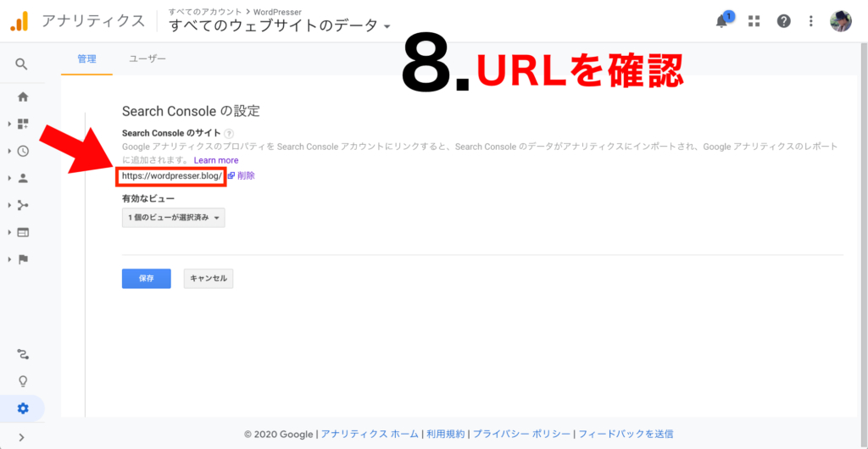The width and height of the screenshot is (868, 449).
Task: Open the Audience person icon
Action: [x=23, y=178]
